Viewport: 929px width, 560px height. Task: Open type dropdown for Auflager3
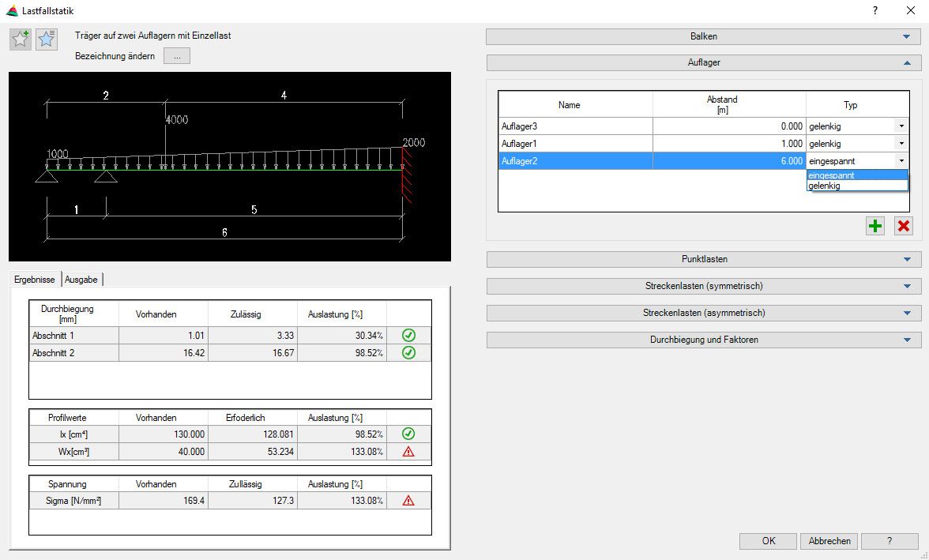901,126
